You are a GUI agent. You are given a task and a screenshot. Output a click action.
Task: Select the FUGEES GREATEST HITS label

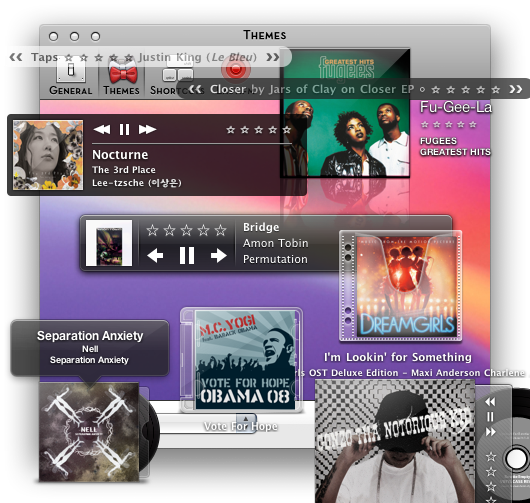pyautogui.click(x=455, y=146)
